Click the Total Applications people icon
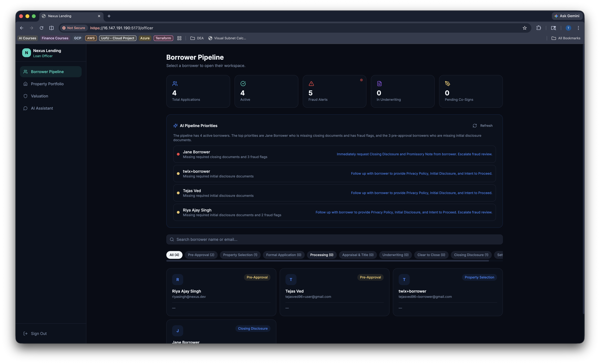600x364 pixels. [175, 84]
